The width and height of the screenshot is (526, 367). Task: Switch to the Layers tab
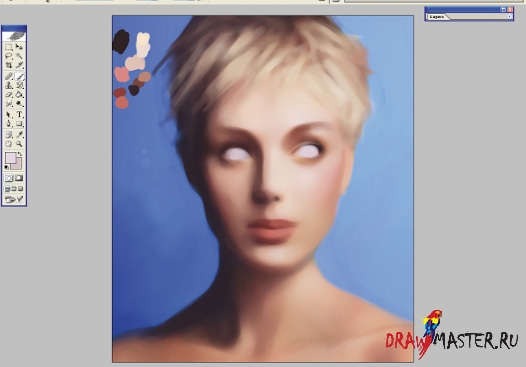pyautogui.click(x=437, y=17)
